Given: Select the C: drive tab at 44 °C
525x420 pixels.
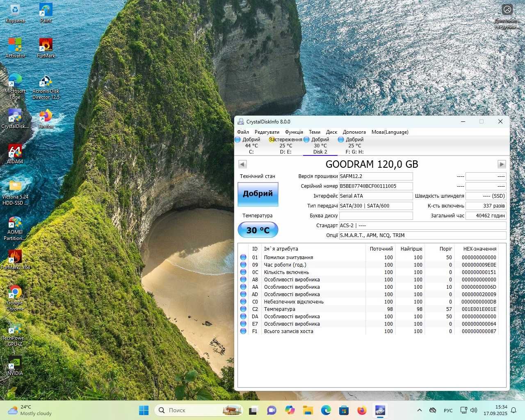Looking at the screenshot, I should [251, 146].
